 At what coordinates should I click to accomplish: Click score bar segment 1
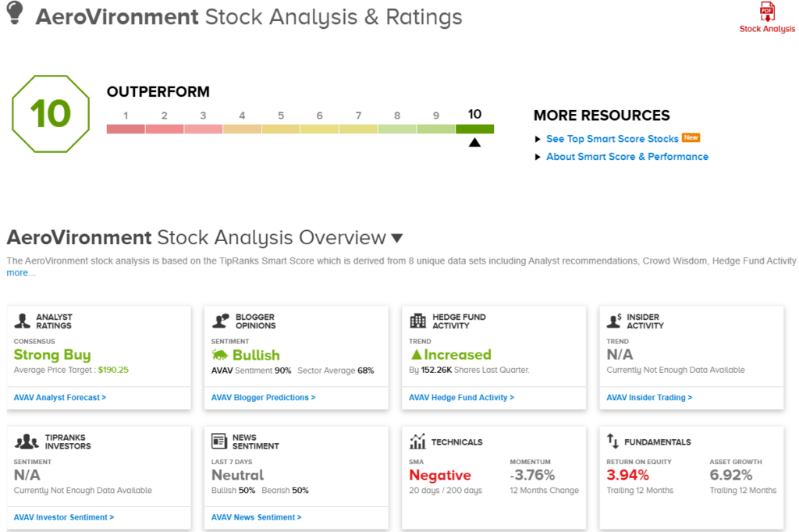pos(126,129)
